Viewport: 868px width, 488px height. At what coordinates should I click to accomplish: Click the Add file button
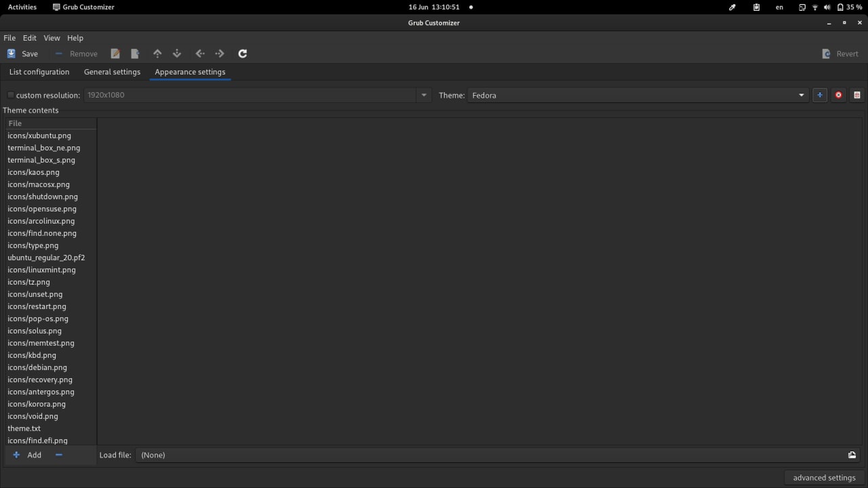[27, 455]
